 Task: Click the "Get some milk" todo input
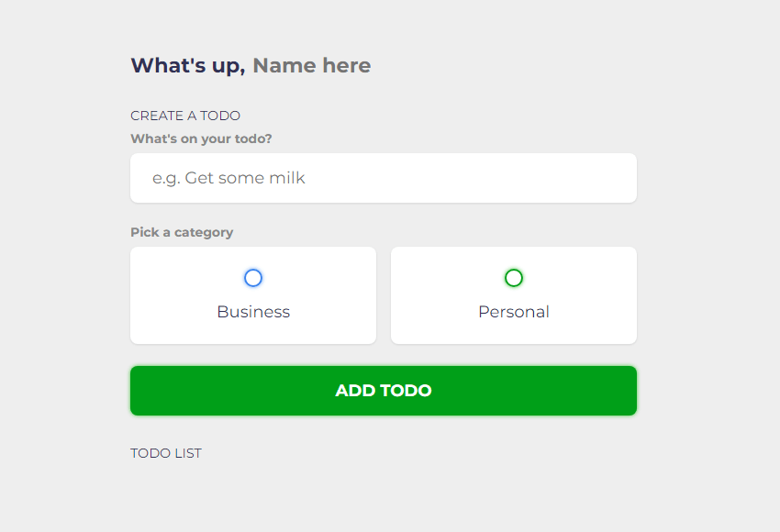point(384,178)
